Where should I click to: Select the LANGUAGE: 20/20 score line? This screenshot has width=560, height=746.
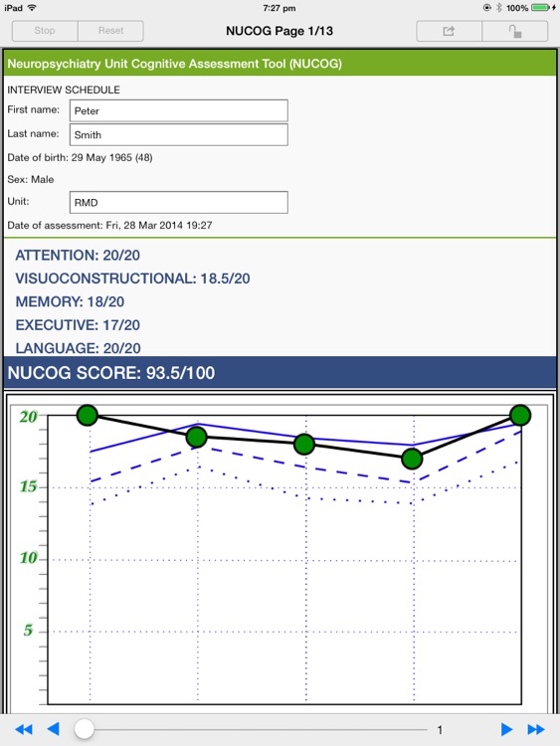(x=78, y=348)
